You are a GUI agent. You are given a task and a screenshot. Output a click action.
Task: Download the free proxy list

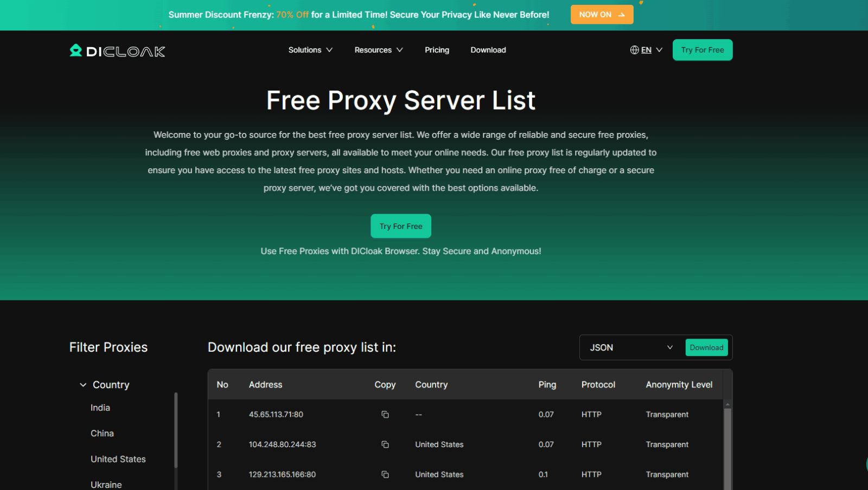706,347
